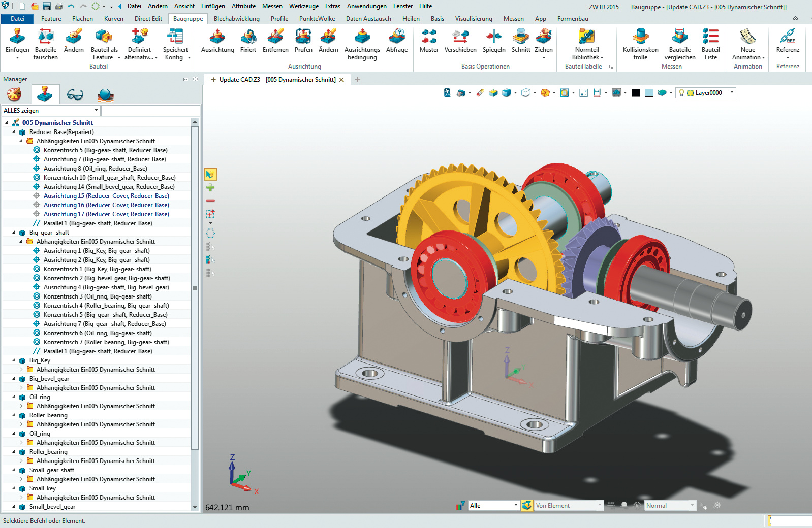Open the Layer0000 layer dropdown
The image size is (812, 528).
(x=732, y=93)
